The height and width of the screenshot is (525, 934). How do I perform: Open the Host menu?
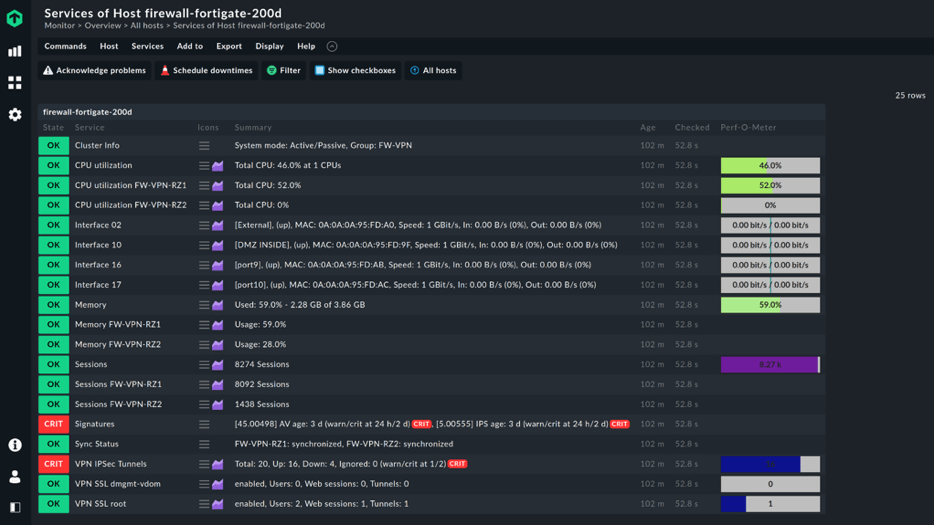pos(109,46)
